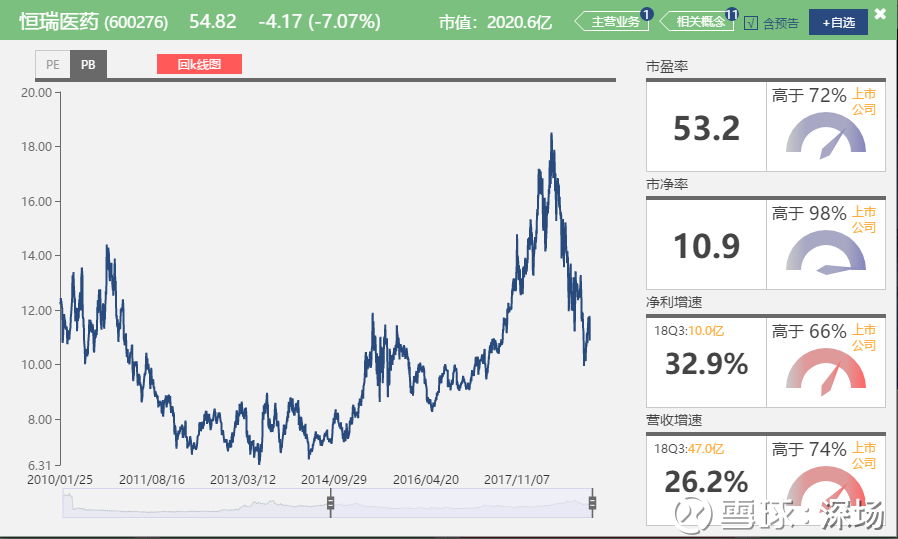Add stock with +自选 button
898x539 pixels.
click(838, 22)
